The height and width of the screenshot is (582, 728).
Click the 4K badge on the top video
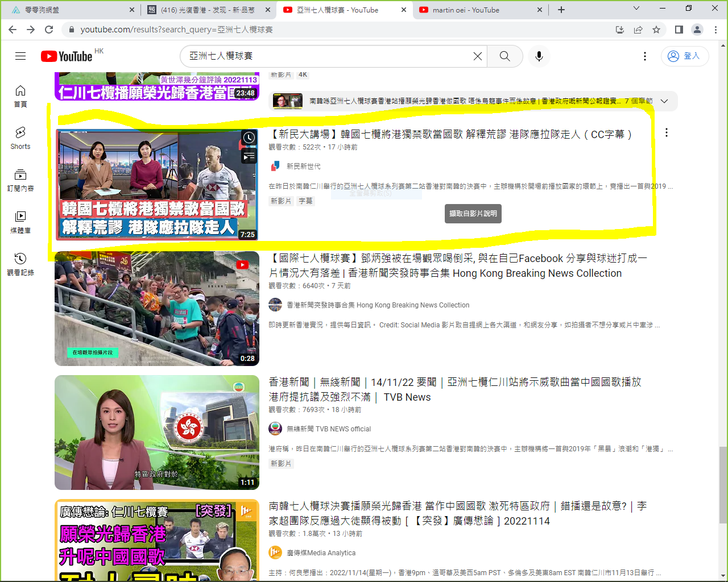point(303,74)
